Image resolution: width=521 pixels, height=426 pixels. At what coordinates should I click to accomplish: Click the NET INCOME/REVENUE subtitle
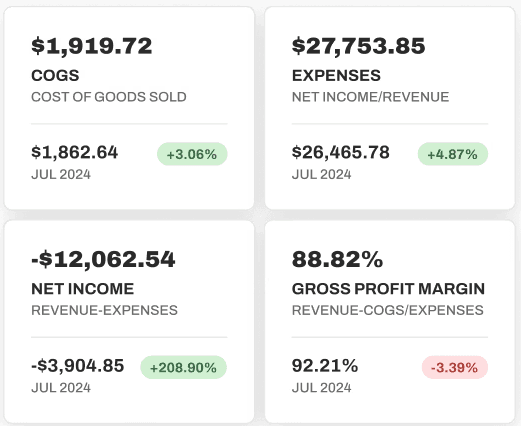tap(371, 97)
